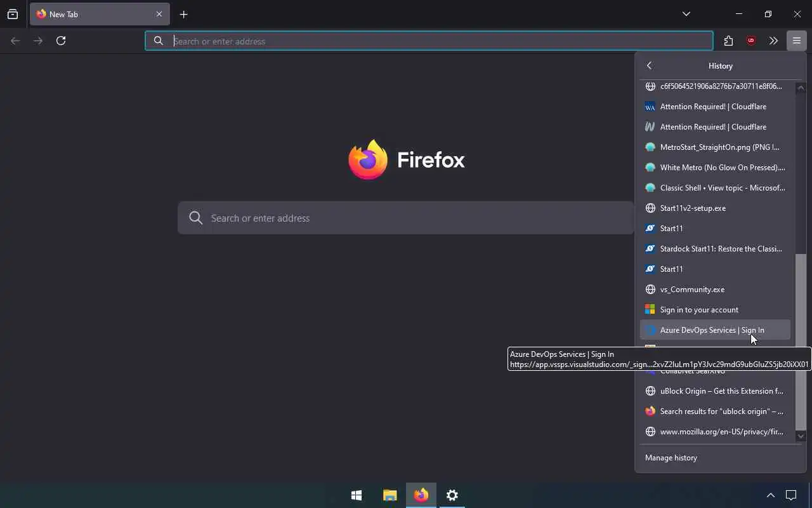Open the Extensions puzzle-piece menu

[x=728, y=41]
